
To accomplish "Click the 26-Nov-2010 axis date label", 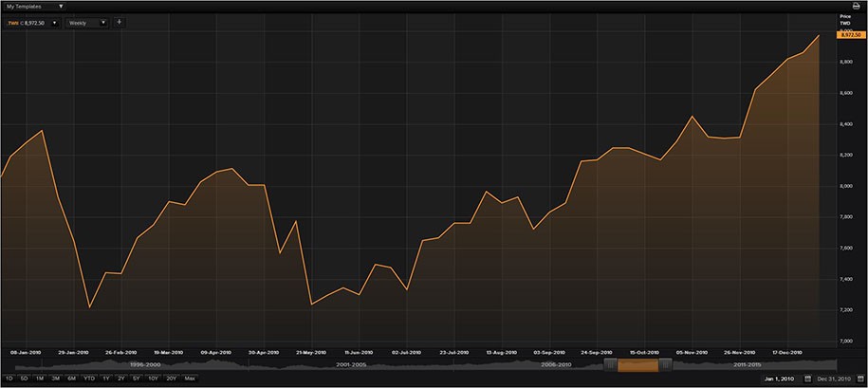I will (739, 352).
